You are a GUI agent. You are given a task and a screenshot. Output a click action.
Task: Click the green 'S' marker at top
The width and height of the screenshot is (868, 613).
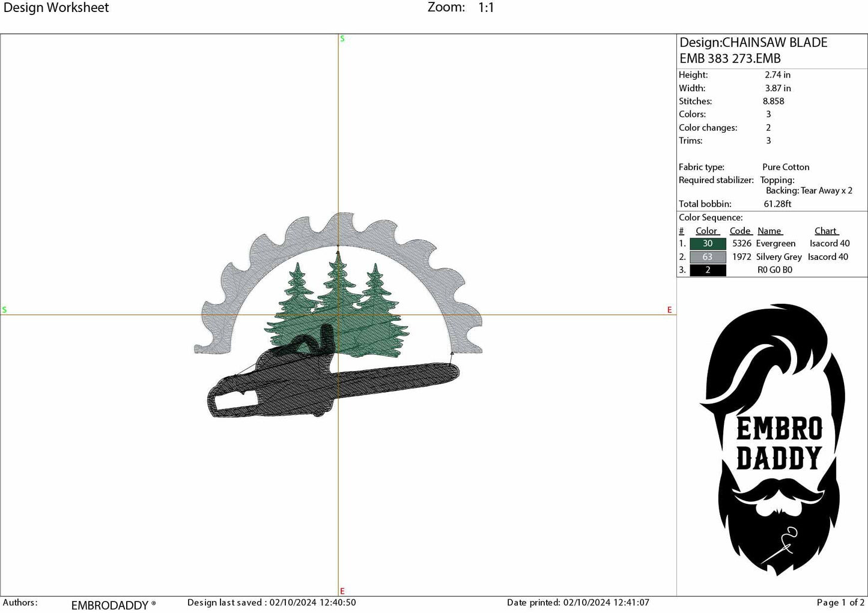342,38
